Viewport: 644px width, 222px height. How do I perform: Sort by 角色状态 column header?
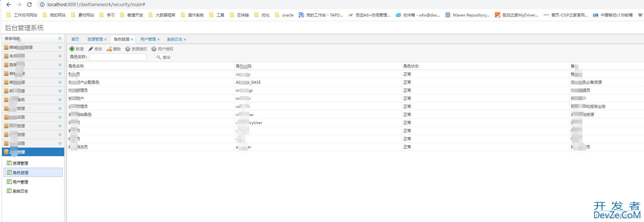(485, 66)
